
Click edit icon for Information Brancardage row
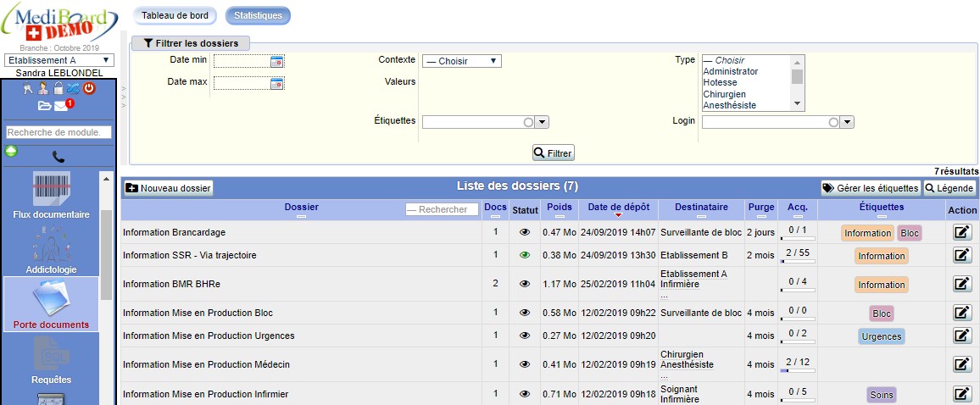coord(962,233)
